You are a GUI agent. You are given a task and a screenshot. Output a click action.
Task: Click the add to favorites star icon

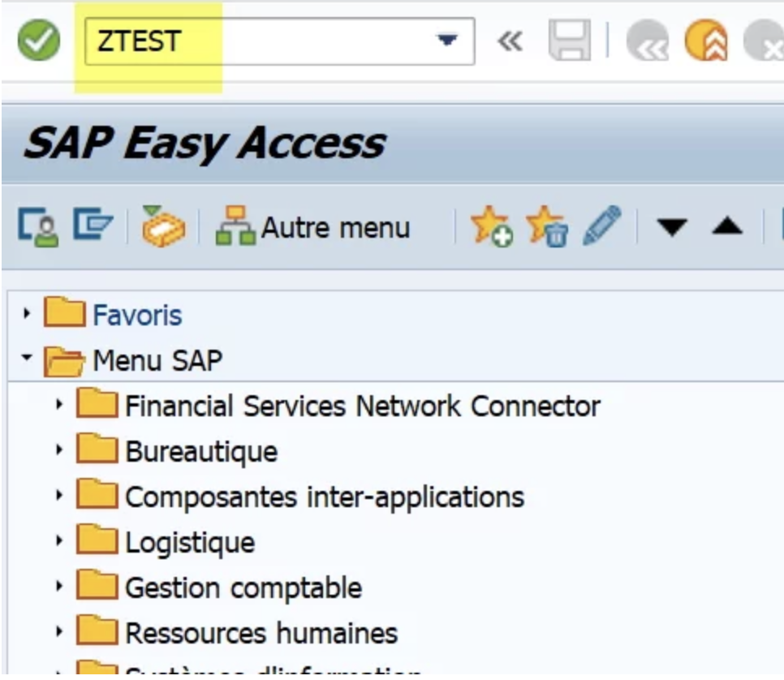[492, 228]
